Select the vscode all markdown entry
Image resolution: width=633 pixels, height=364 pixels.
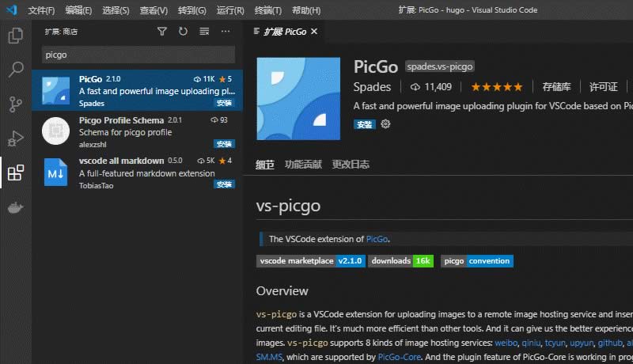pos(137,172)
